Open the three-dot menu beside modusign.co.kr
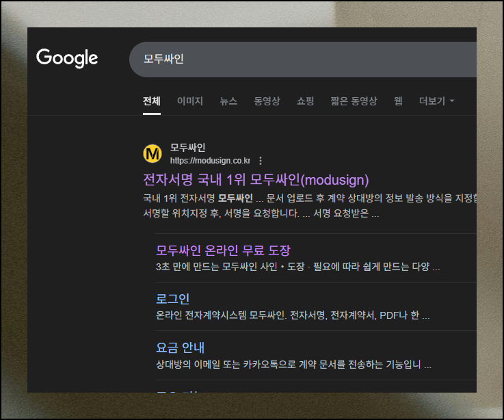Image resolution: width=504 pixels, height=420 pixels. click(x=261, y=161)
